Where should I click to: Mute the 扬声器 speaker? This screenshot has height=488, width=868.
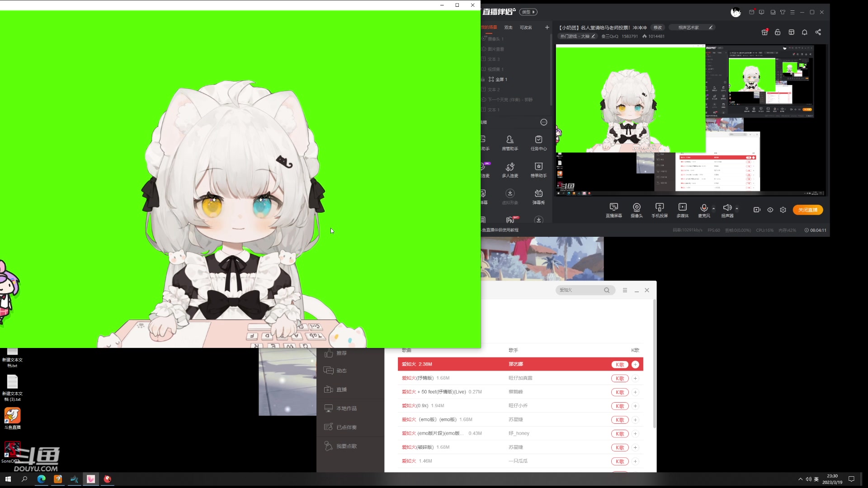726,208
